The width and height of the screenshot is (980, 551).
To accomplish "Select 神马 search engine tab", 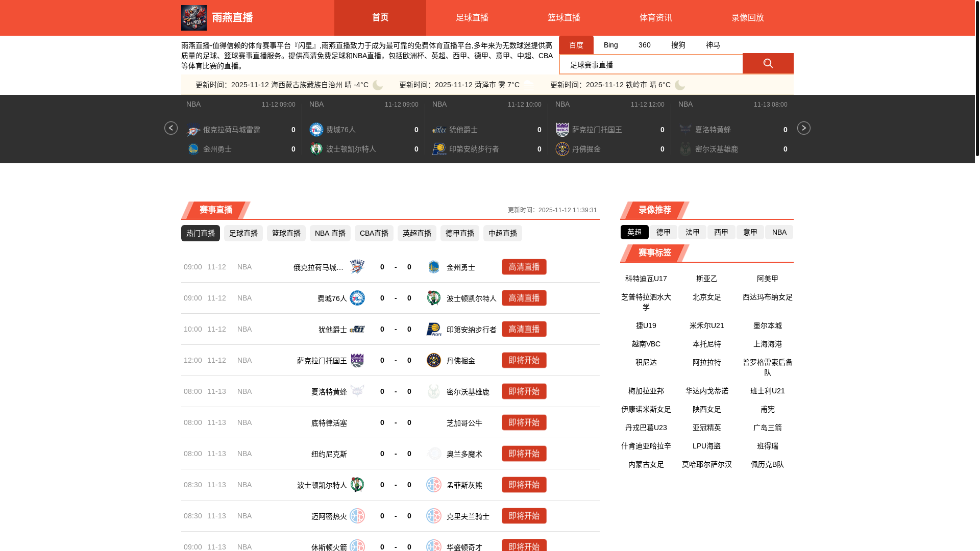I will 713,45.
